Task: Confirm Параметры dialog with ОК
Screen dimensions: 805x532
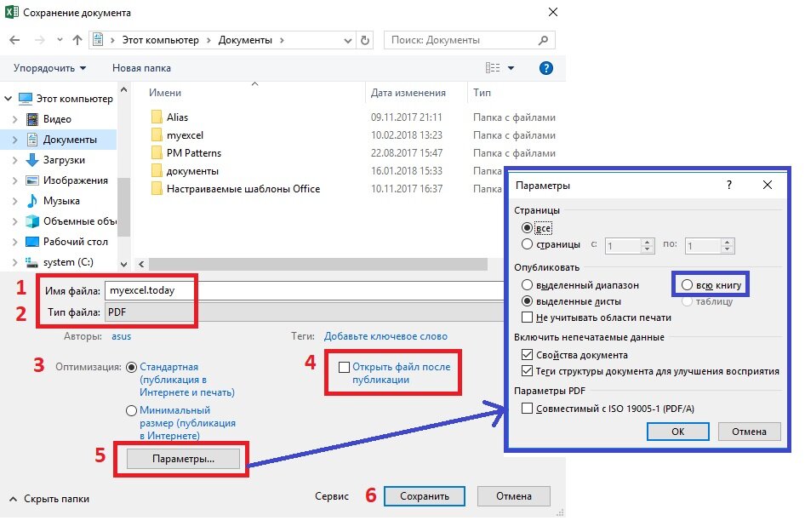Action: pos(677,432)
